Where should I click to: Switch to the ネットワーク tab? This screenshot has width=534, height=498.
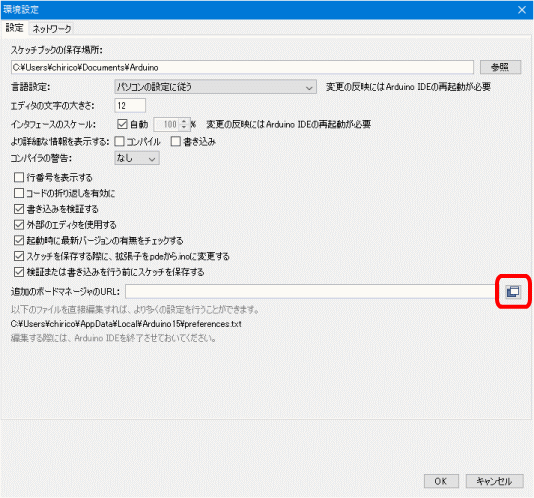[52, 29]
